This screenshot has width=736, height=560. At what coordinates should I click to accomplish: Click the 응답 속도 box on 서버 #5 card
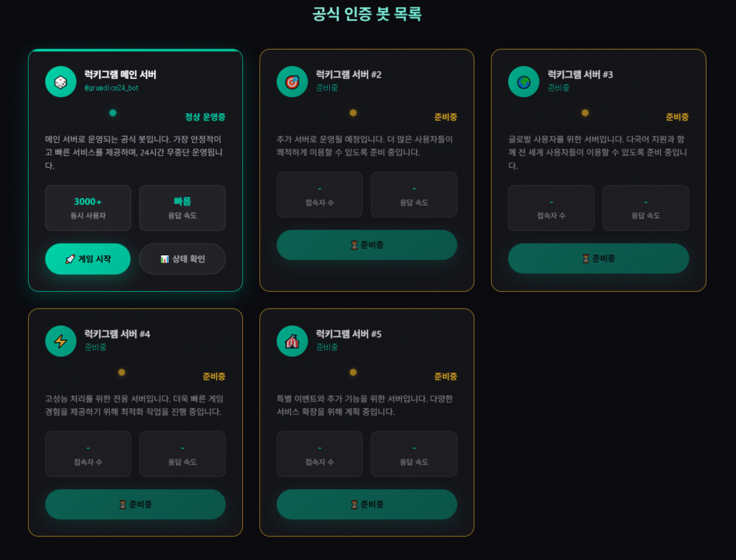(x=413, y=454)
